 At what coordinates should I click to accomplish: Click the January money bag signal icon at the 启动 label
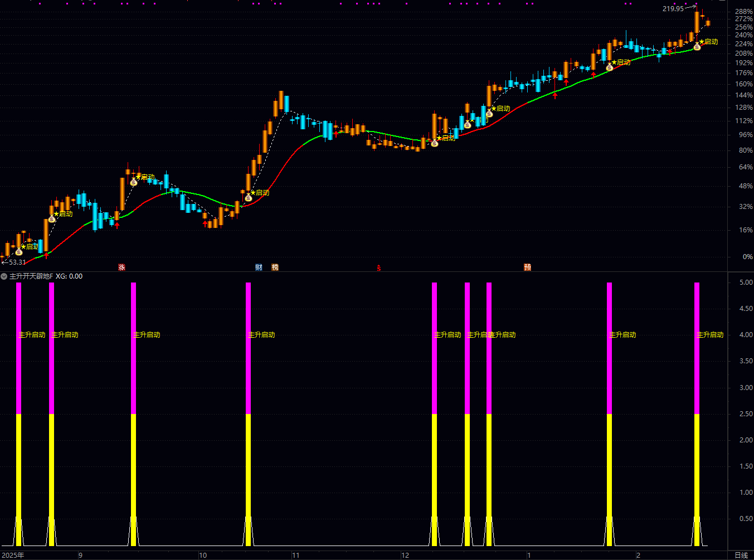(610, 67)
